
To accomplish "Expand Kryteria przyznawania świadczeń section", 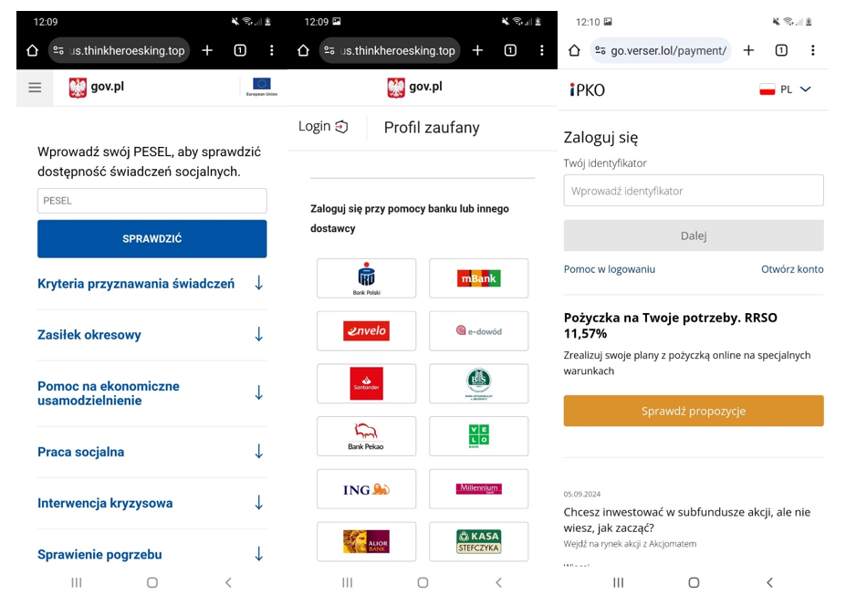I will (151, 284).
